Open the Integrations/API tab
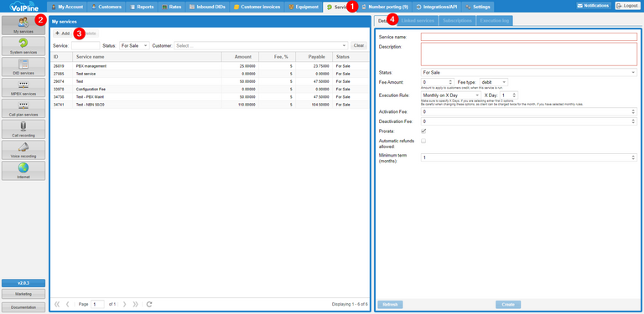Image resolution: width=644 pixels, height=314 pixels. pos(437,7)
